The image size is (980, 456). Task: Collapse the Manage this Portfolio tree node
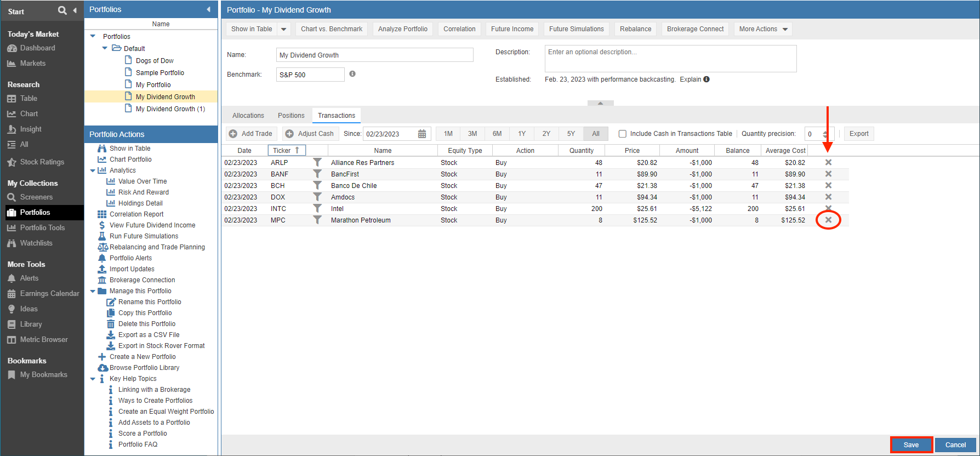pyautogui.click(x=93, y=291)
